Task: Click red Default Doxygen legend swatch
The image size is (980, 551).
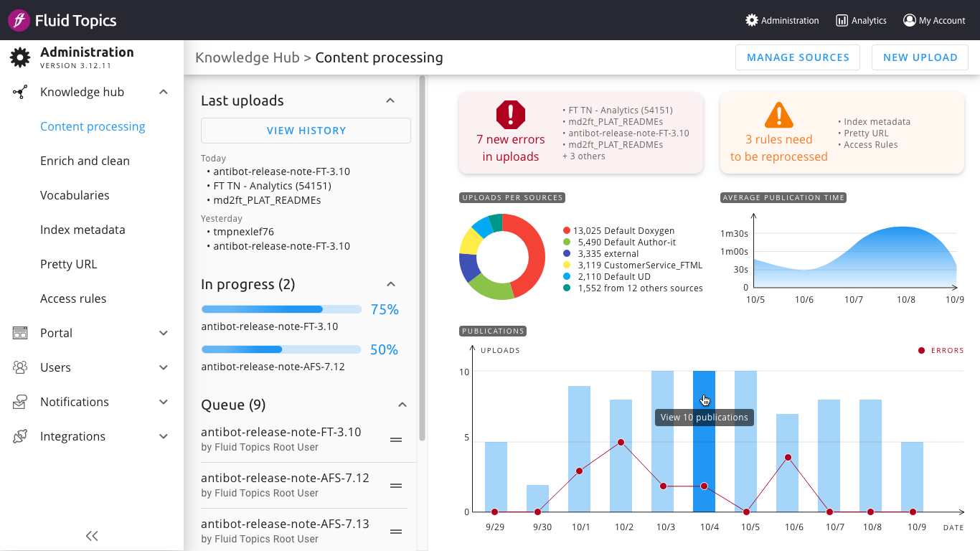Action: 567,231
